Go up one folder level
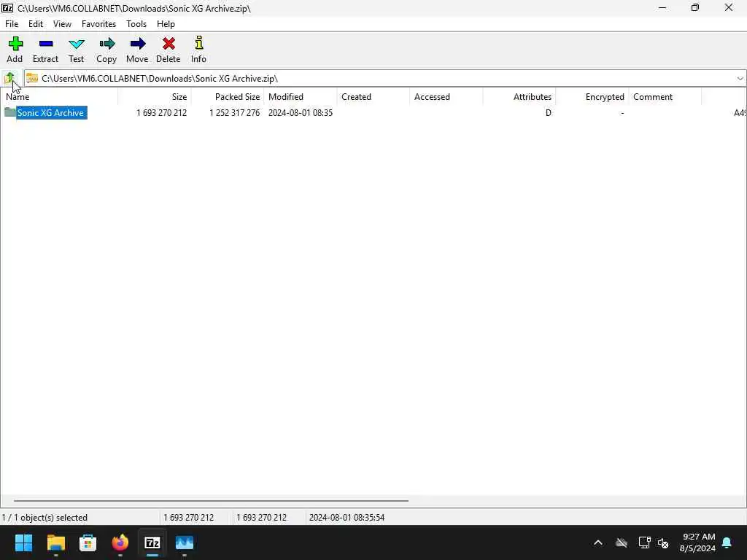 pyautogui.click(x=9, y=77)
